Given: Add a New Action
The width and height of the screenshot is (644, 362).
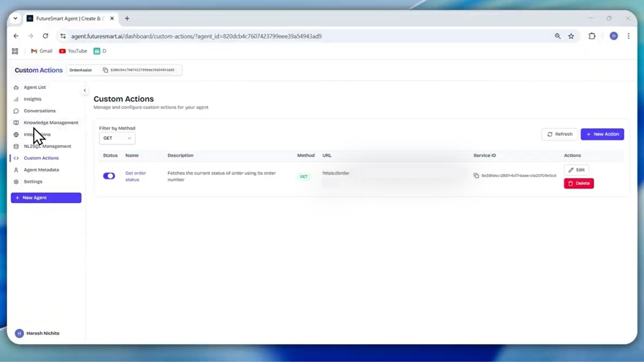Looking at the screenshot, I should point(602,134).
